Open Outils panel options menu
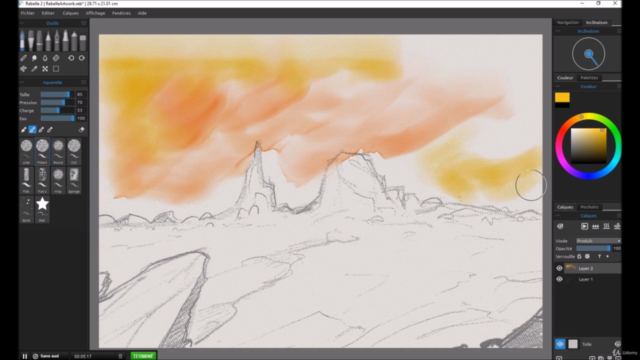This screenshot has width=640, height=360. pos(84,23)
